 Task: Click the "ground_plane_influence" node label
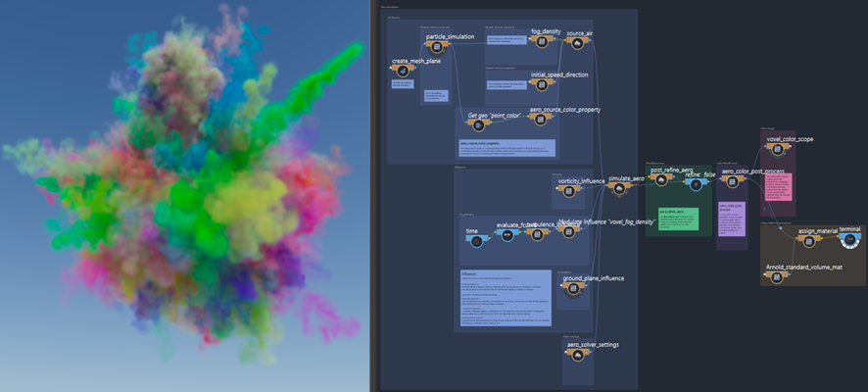click(x=594, y=278)
